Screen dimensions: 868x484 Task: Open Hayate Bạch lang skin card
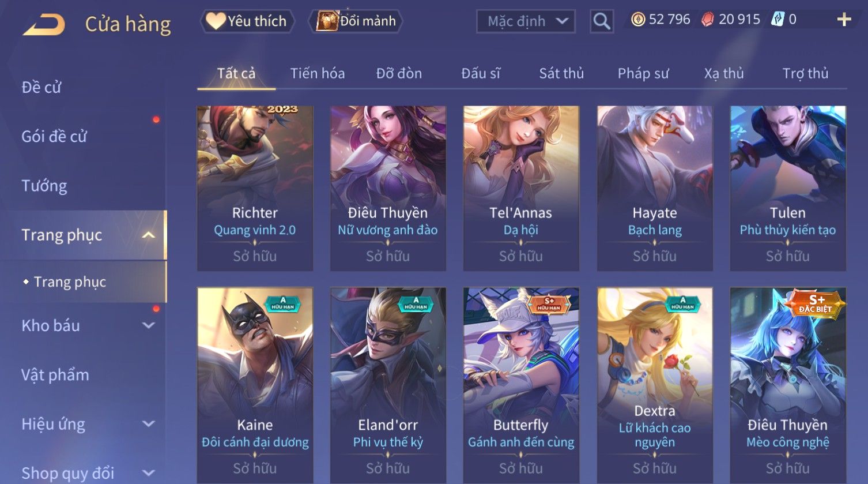[x=655, y=188]
